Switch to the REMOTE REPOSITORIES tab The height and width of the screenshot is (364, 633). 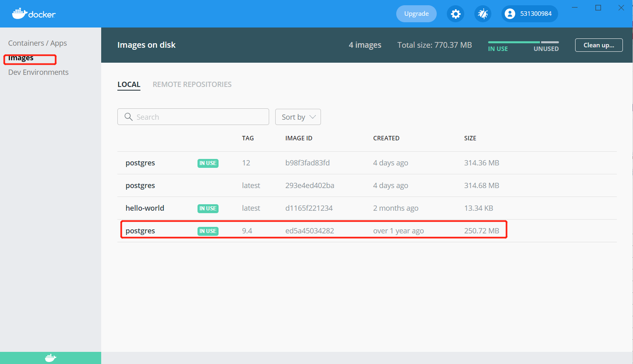192,85
